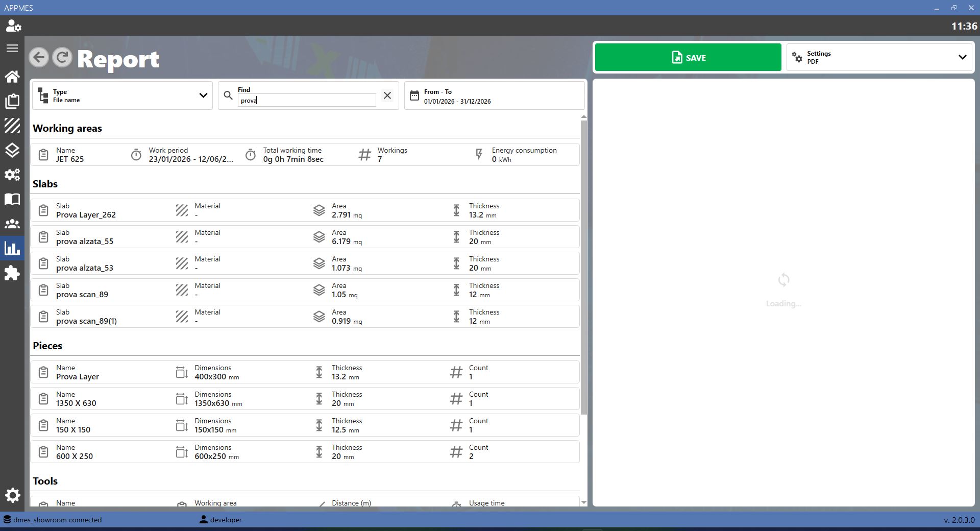980x531 pixels.
Task: Open the Type File name dropdown
Action: 122,95
